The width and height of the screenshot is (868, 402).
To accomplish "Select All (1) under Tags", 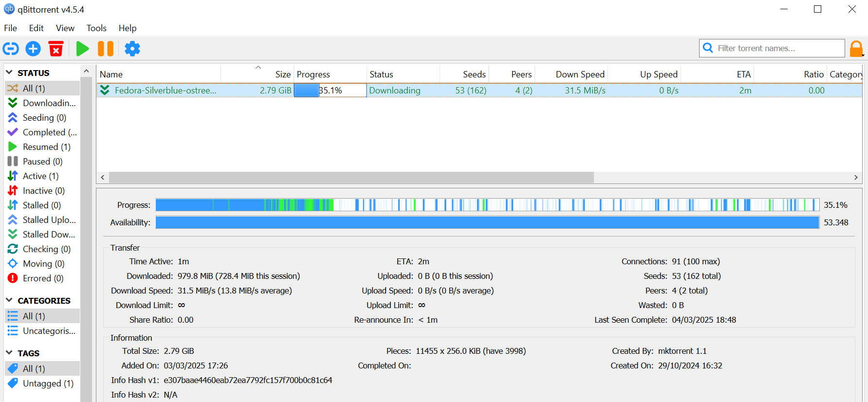I will pyautogui.click(x=42, y=368).
